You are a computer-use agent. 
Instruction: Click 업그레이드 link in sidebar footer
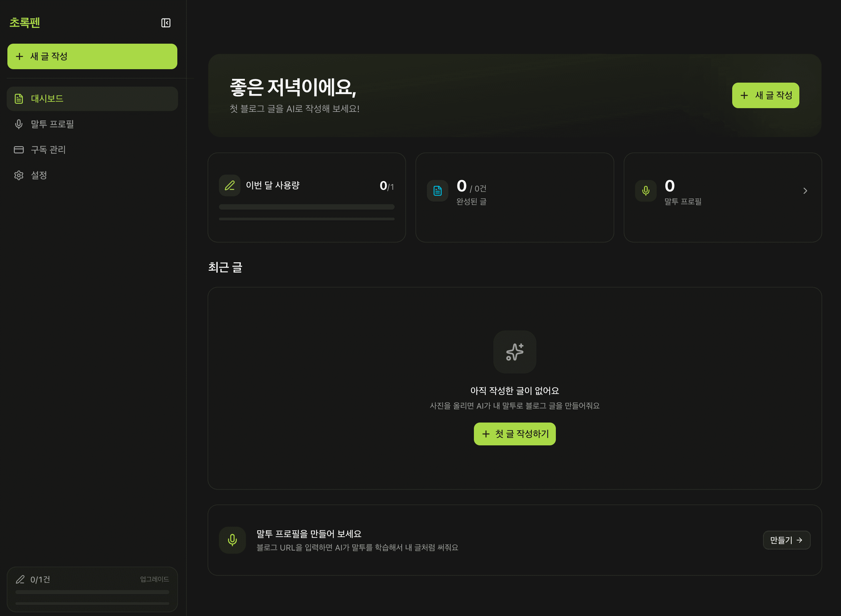point(154,579)
